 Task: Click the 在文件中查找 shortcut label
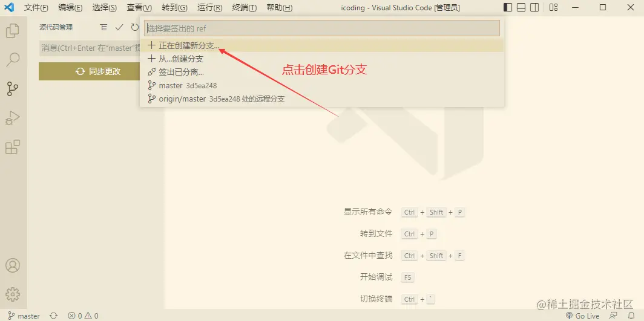[x=368, y=255]
